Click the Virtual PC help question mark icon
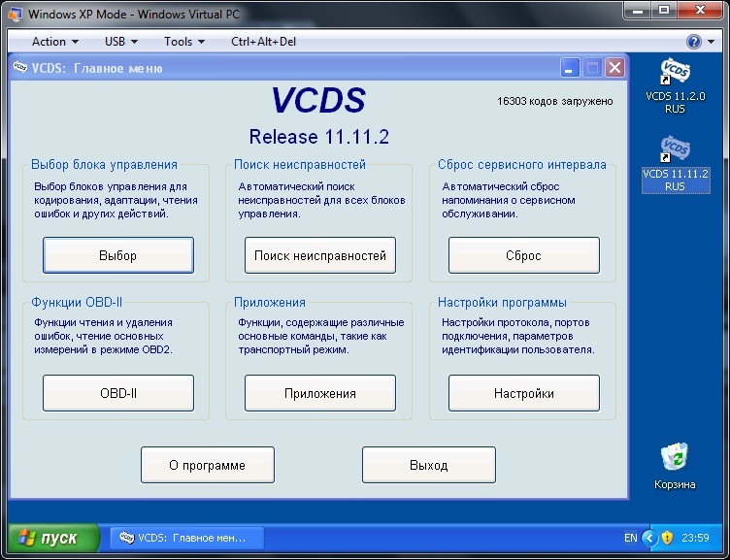This screenshot has height=560, width=730. coord(694,42)
